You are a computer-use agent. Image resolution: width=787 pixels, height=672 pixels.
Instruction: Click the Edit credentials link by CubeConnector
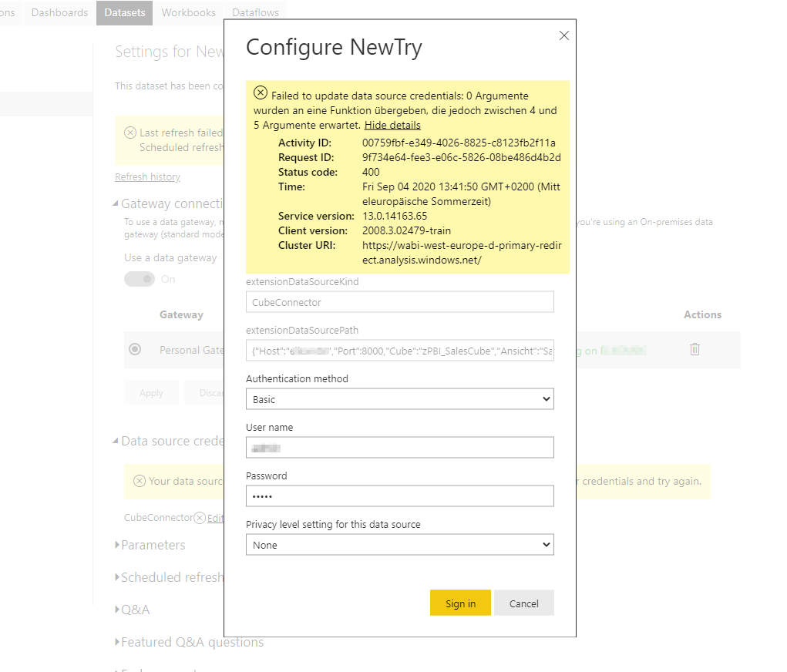click(x=215, y=517)
